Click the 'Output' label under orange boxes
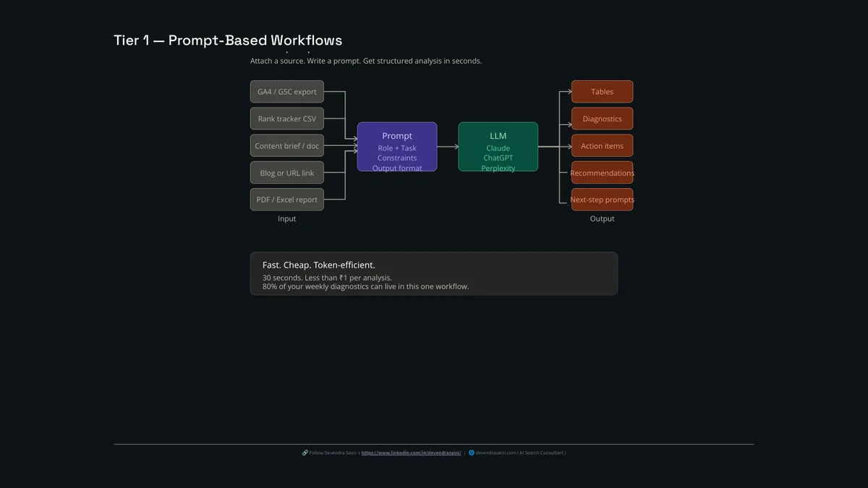Viewport: 868px width, 488px height. point(602,218)
